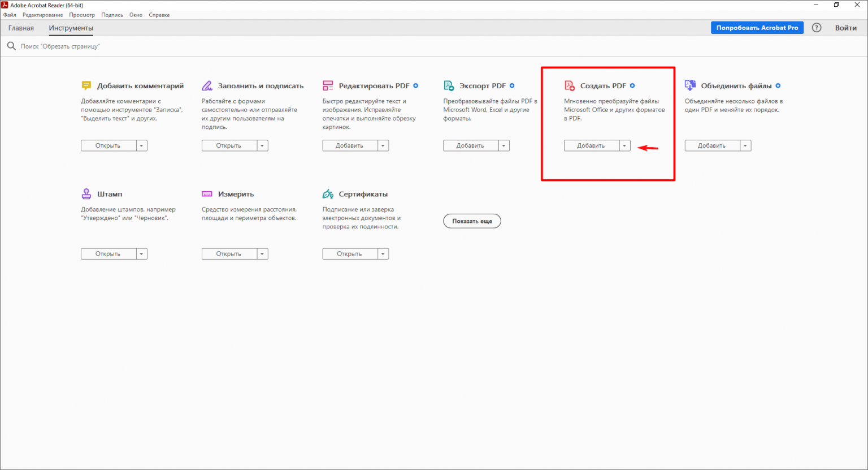This screenshot has width=868, height=470.
Task: Expand the dropdown arrow under Add Comment
Action: [x=142, y=146]
